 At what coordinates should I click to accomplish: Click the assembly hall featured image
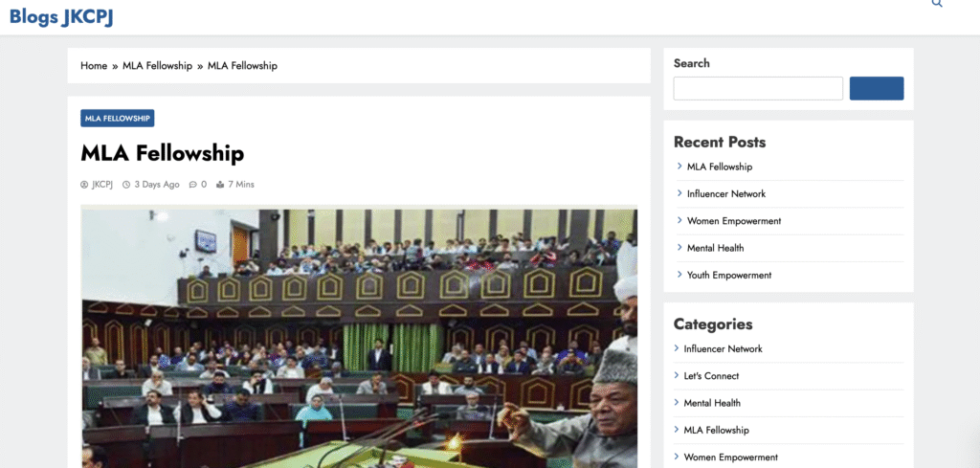[x=359, y=338]
